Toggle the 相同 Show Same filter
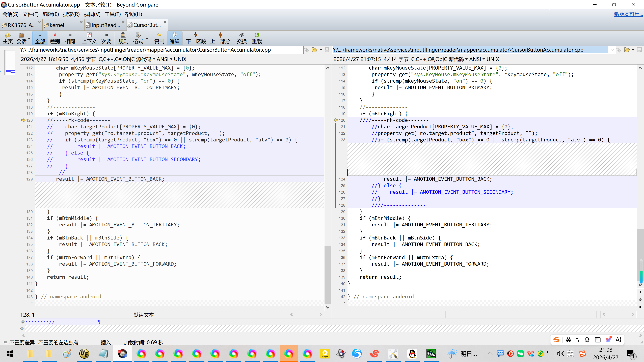 [70, 38]
